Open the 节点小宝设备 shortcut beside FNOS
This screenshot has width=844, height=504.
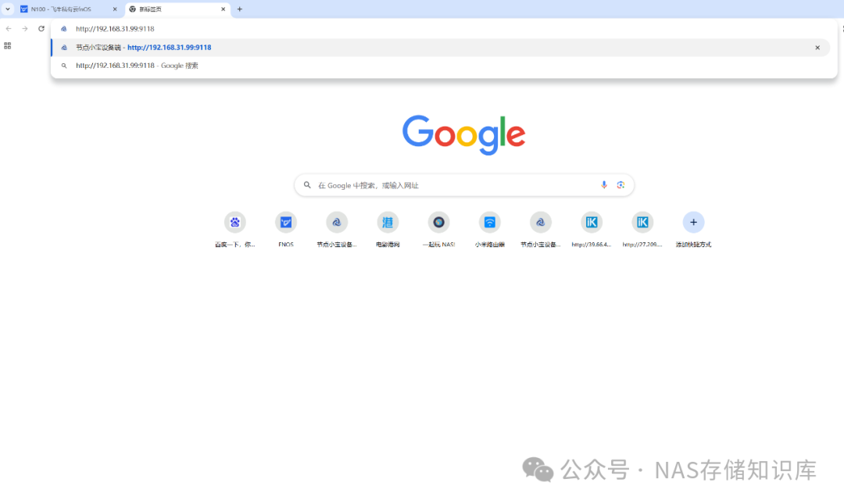[336, 229]
